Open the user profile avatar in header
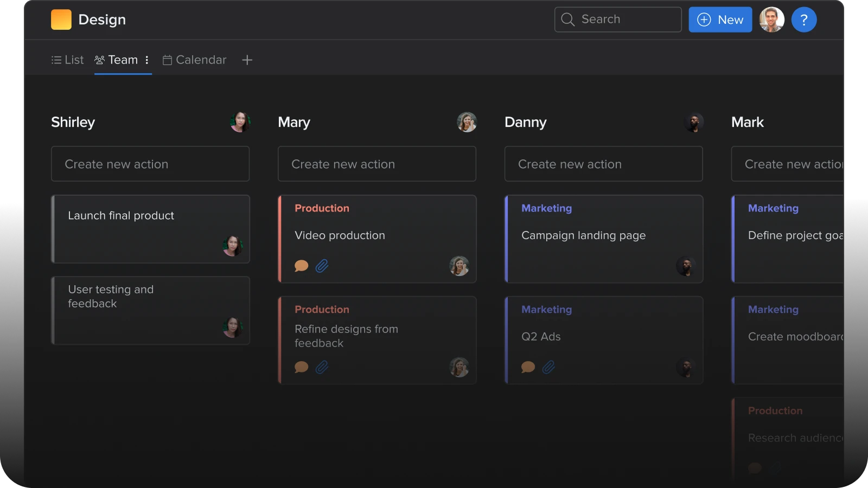This screenshot has width=868, height=488. pyautogui.click(x=771, y=20)
